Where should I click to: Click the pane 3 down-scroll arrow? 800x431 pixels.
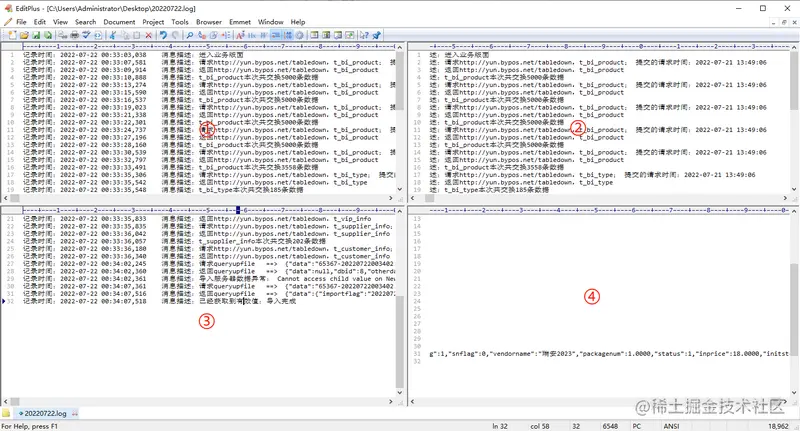coord(399,393)
